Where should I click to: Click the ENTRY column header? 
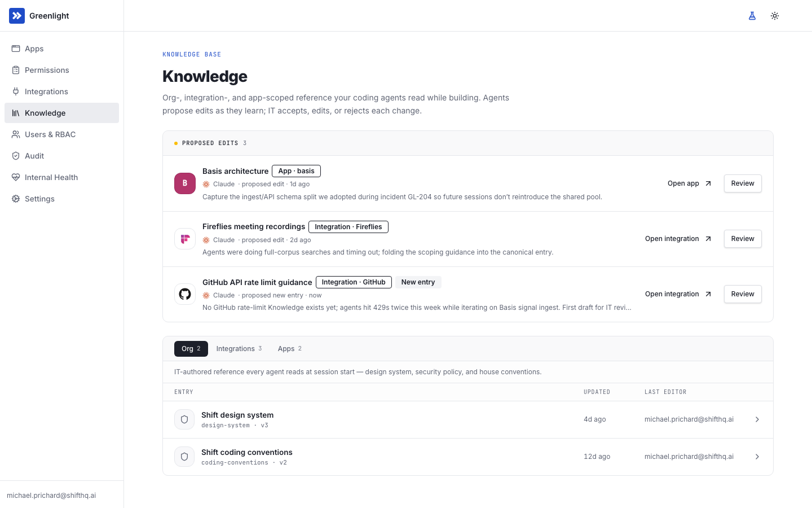pyautogui.click(x=184, y=392)
